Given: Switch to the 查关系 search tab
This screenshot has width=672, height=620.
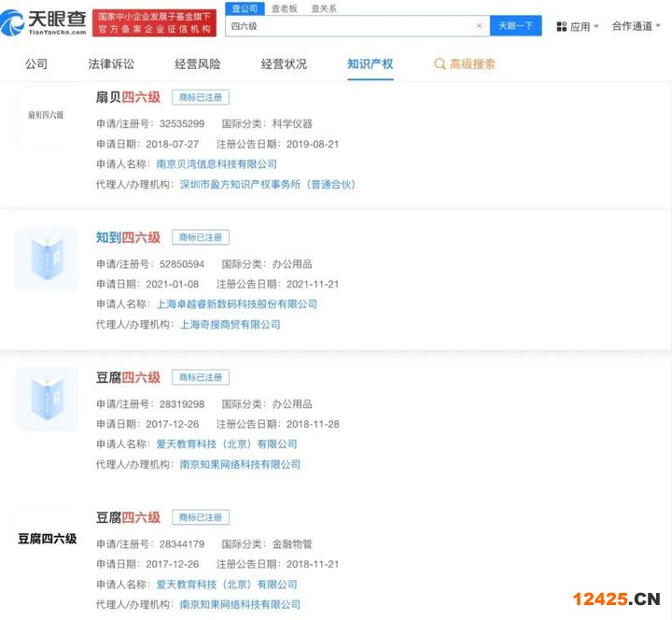Looking at the screenshot, I should coord(324,7).
